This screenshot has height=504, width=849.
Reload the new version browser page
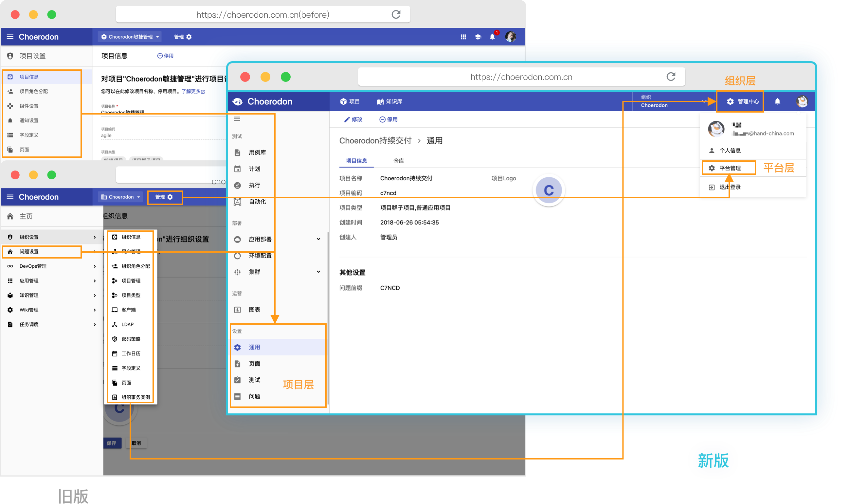coord(671,77)
